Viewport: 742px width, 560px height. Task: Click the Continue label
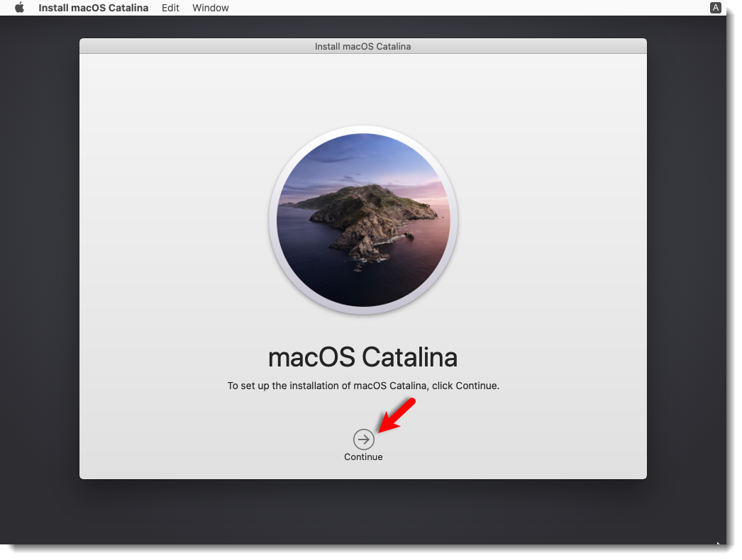[x=363, y=457]
